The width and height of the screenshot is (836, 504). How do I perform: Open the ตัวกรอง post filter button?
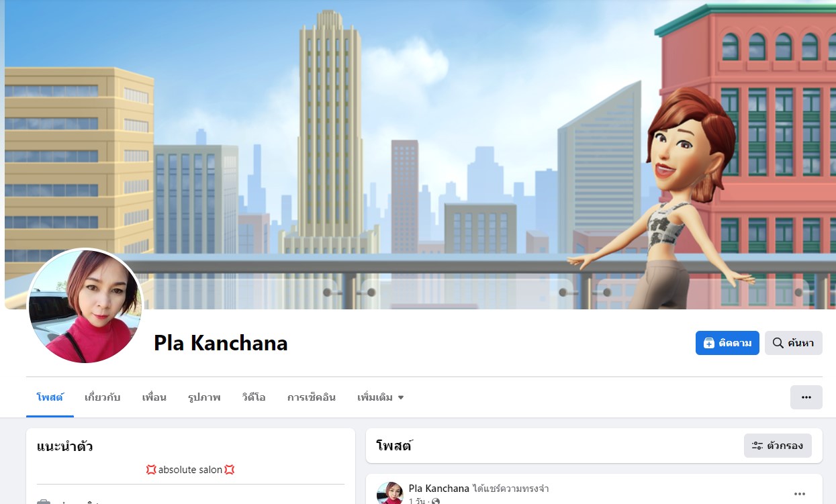coord(778,446)
